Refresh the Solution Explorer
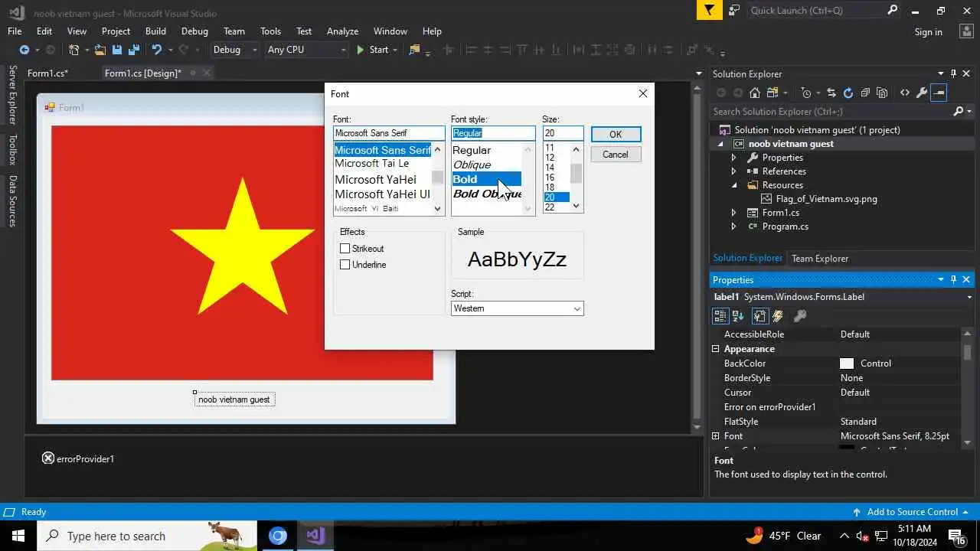Screen dimensions: 980x551 [x=848, y=93]
